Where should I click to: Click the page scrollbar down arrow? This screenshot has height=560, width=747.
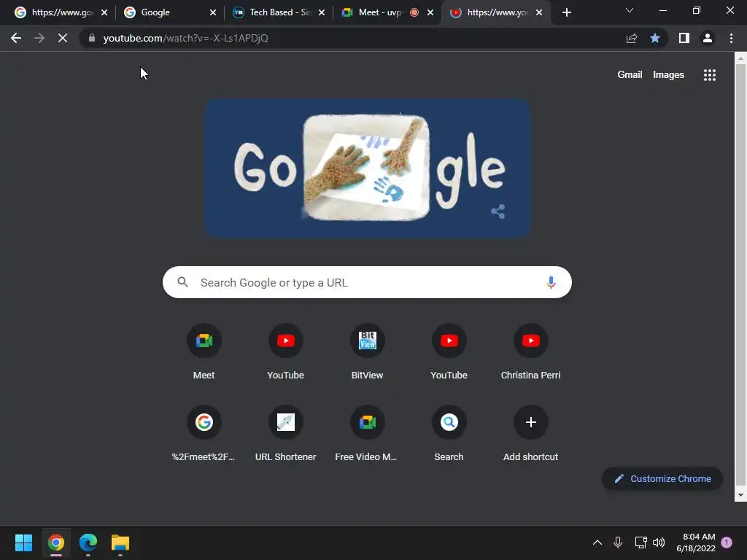pos(740,495)
